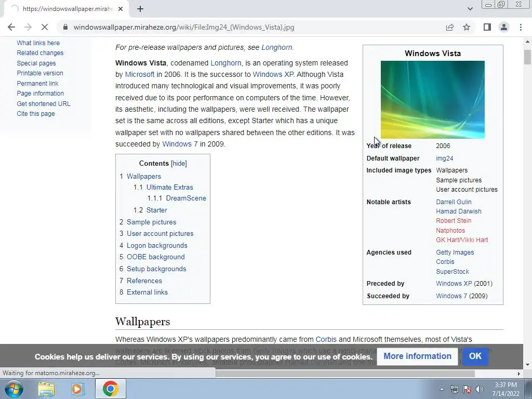Jump to User account pictures section
Image resolution: width=532 pixels, height=399 pixels.
(x=160, y=234)
